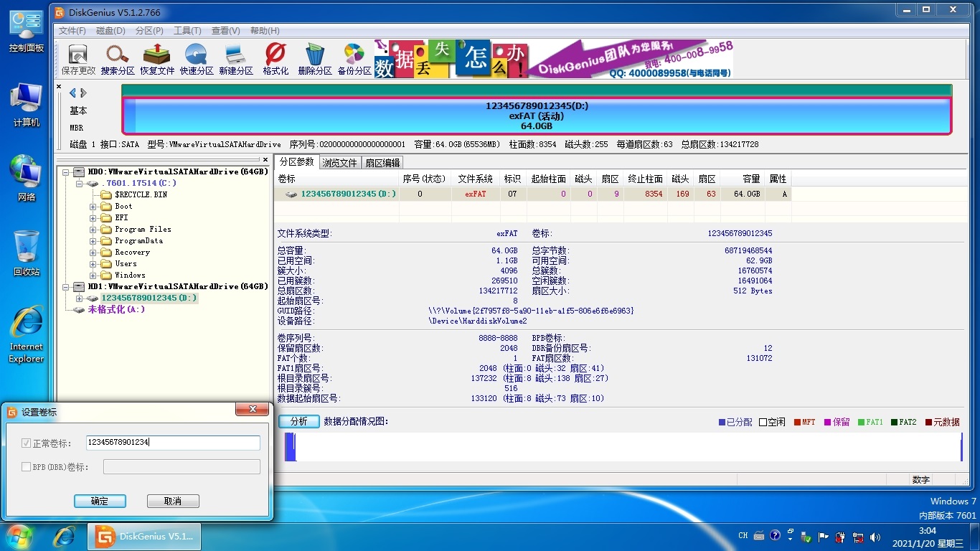Screen dimensions: 980x551
Task: Expand the Users folder node
Action: point(93,264)
